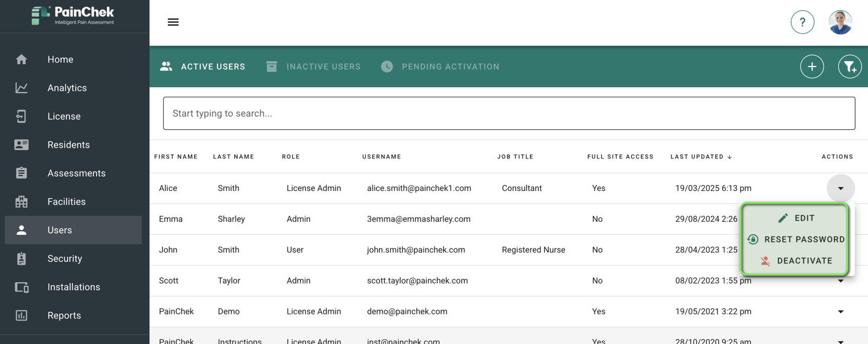Switch to the Pending Activation tab

tap(440, 66)
